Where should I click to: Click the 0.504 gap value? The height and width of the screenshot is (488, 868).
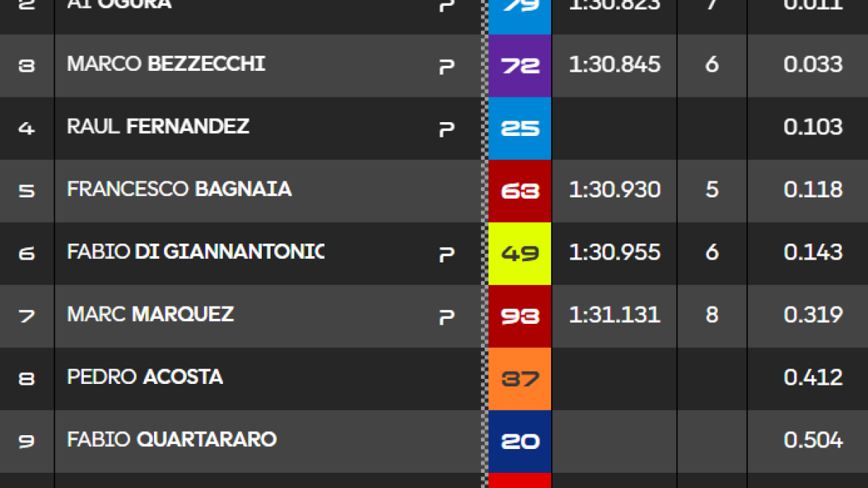(813, 440)
